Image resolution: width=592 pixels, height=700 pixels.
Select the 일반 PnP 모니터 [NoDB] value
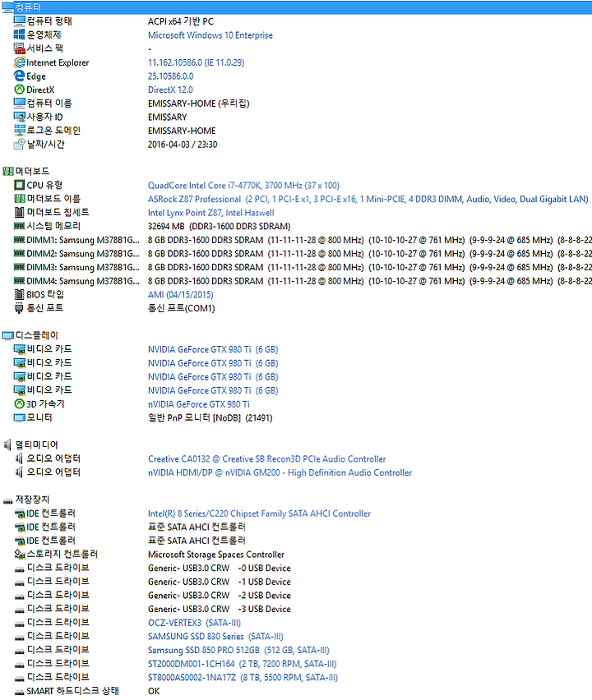[210, 418]
